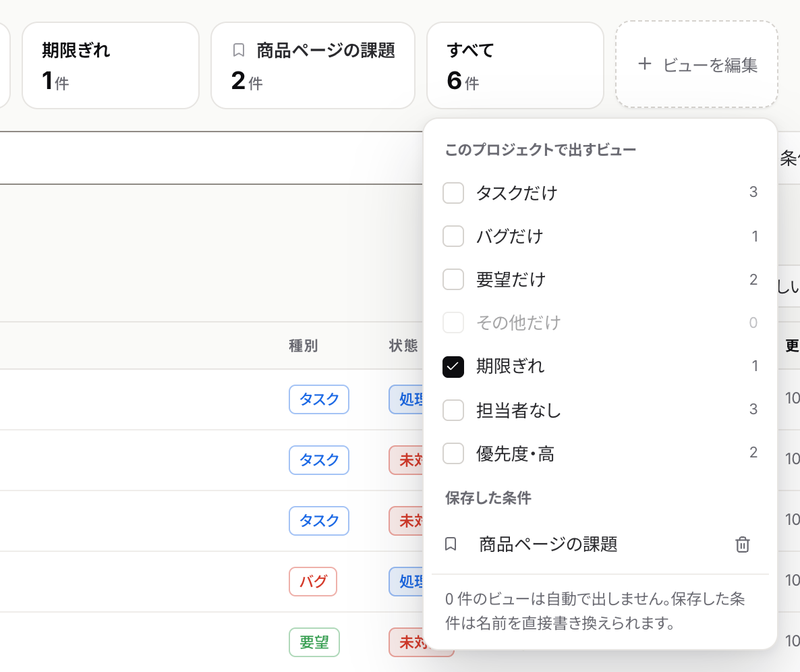Click the タスク tag in the first row

[x=319, y=399]
